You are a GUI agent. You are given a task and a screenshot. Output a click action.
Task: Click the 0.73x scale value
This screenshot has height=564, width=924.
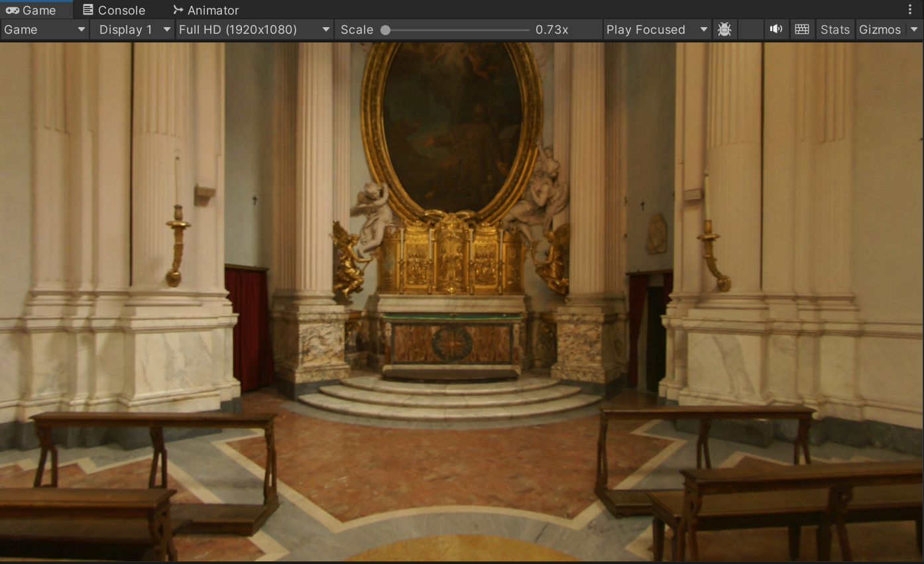pyautogui.click(x=552, y=30)
